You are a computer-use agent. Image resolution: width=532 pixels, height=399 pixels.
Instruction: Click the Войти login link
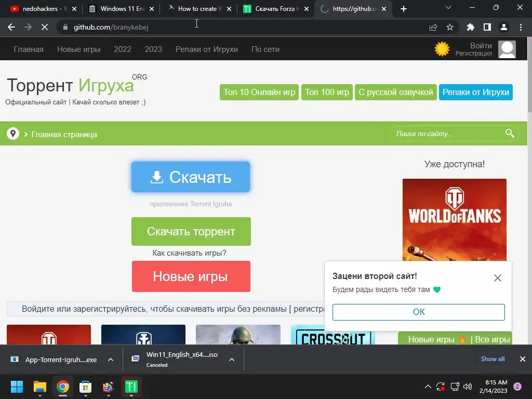tap(481, 46)
